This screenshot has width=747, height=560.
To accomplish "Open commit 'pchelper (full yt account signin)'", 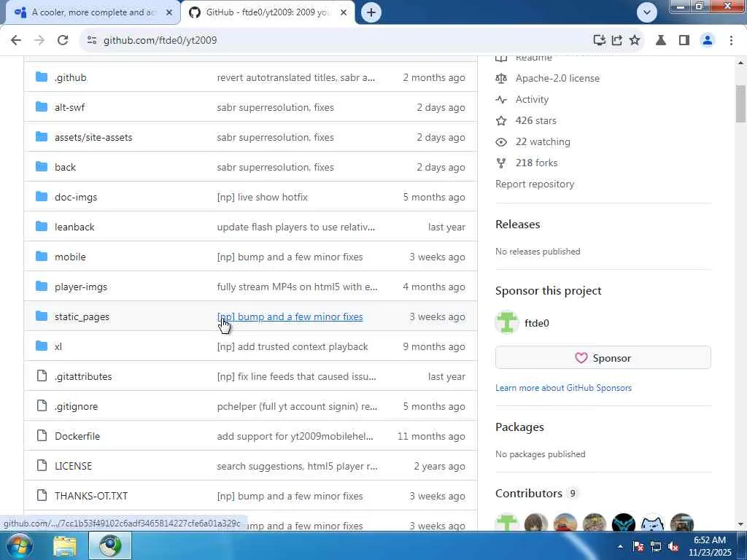I will pos(297,407).
